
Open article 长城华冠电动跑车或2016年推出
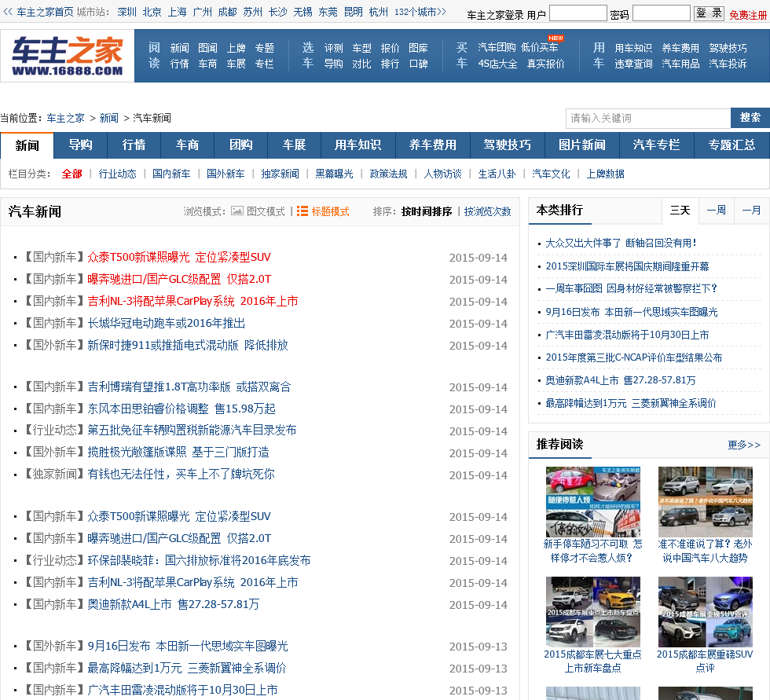166,323
